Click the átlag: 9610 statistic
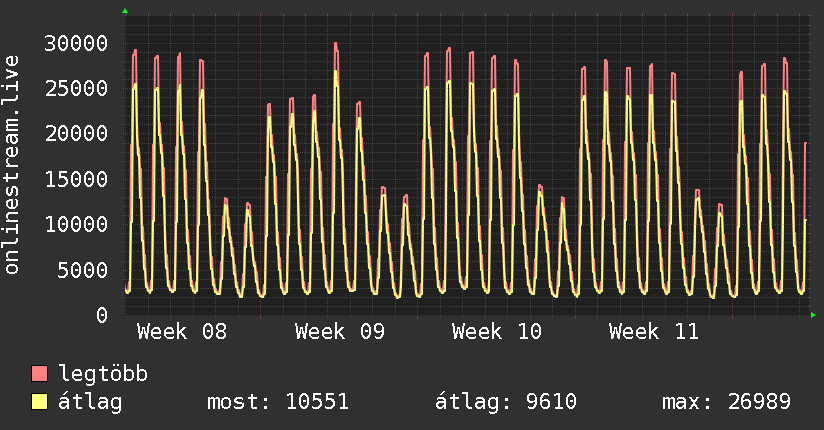824x430 pixels. pyautogui.click(x=505, y=402)
